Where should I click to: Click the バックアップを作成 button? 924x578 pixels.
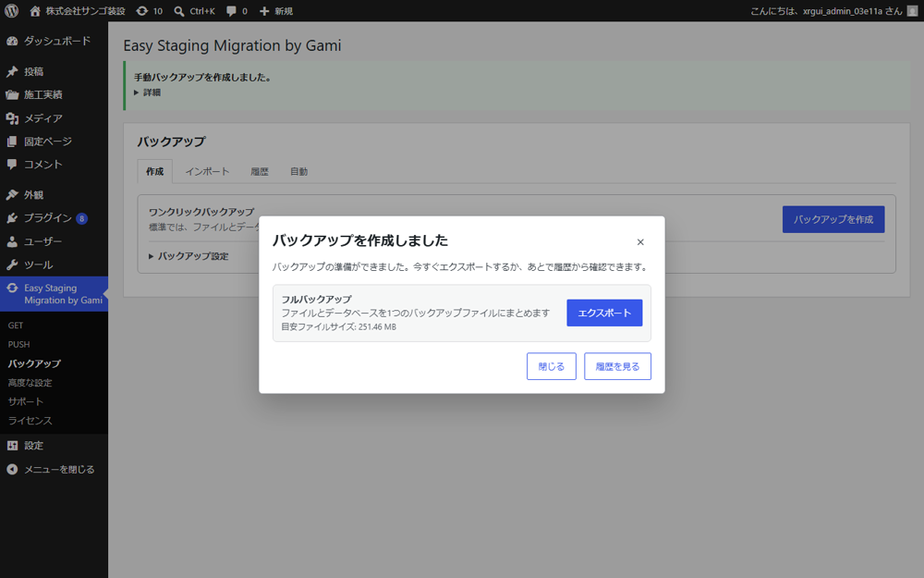tap(833, 219)
